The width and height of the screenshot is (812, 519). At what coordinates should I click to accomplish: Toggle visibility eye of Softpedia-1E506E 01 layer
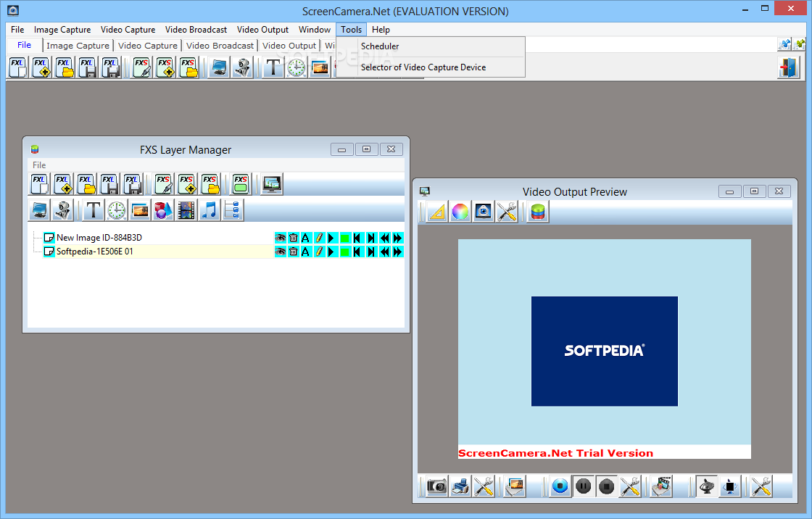point(280,252)
